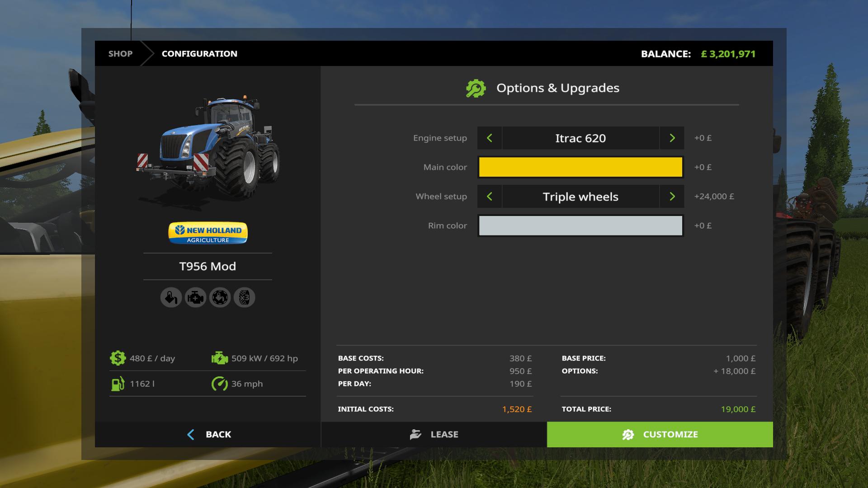Click the Options & Upgrades wrench gear icon
868x488 pixels.
click(476, 89)
